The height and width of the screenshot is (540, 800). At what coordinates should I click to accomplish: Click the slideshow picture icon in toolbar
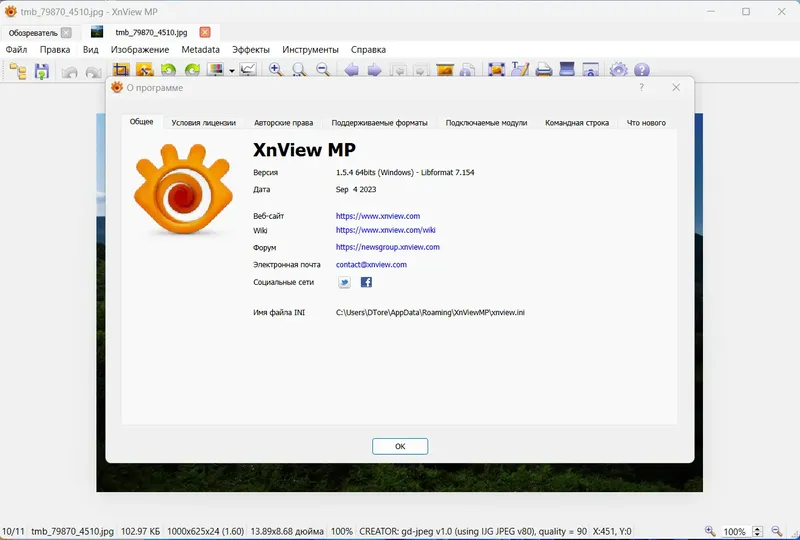click(x=445, y=70)
